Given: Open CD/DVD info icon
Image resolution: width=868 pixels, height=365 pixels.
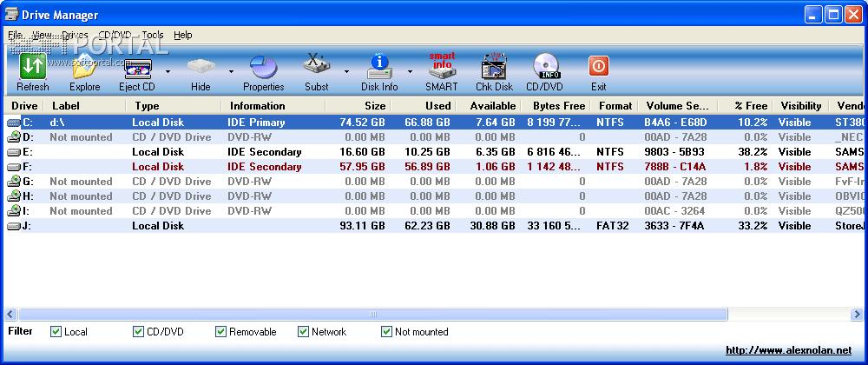Looking at the screenshot, I should (545, 67).
